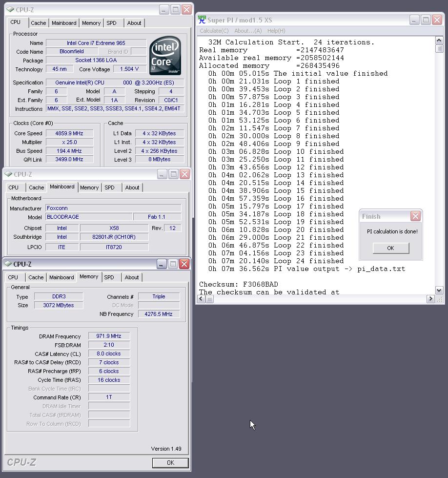
Task: Click the Intel Core i7 logo badge
Action: pyautogui.click(x=165, y=56)
